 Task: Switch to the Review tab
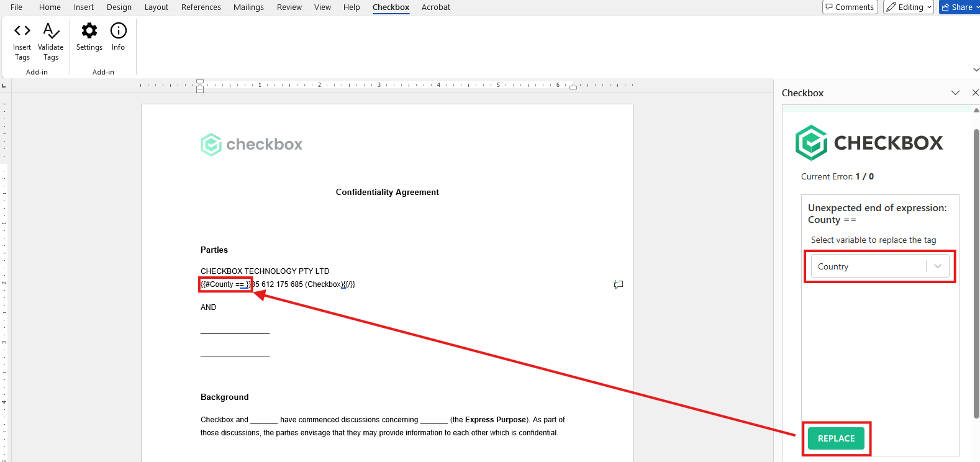pos(289,7)
